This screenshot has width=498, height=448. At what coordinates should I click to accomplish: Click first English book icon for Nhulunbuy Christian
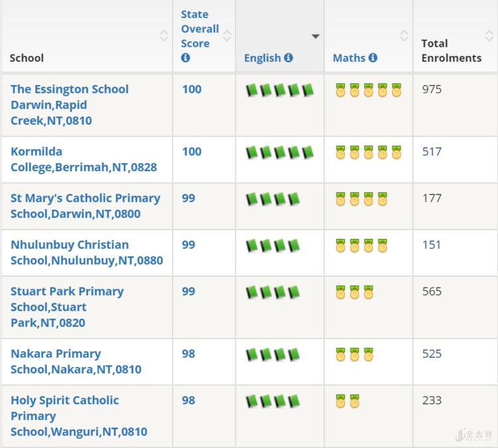pos(252,246)
